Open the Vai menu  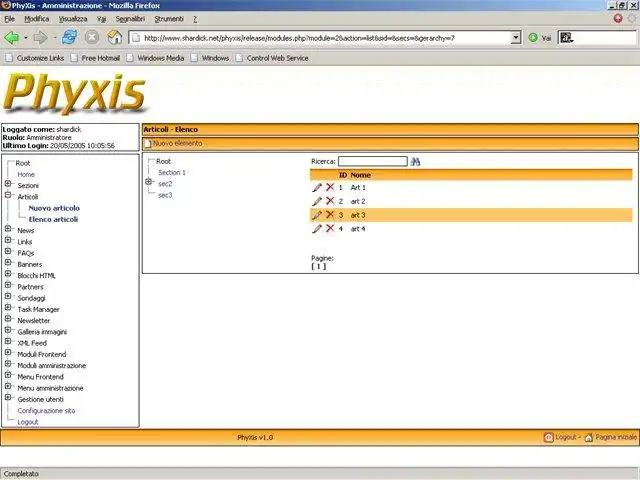pyautogui.click(x=101, y=19)
